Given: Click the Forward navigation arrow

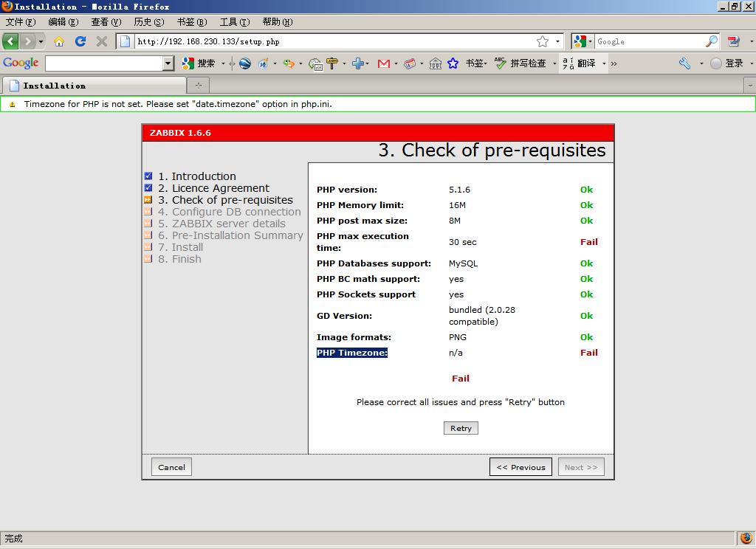Looking at the screenshot, I should pos(28,41).
